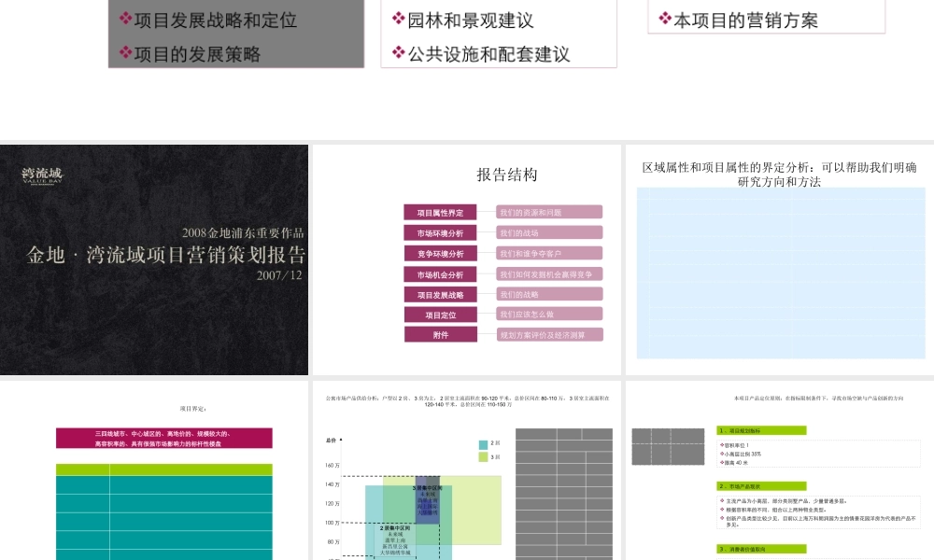Click the text 项目的发展策略
Viewport: 934px width, 560px height.
click(197, 54)
